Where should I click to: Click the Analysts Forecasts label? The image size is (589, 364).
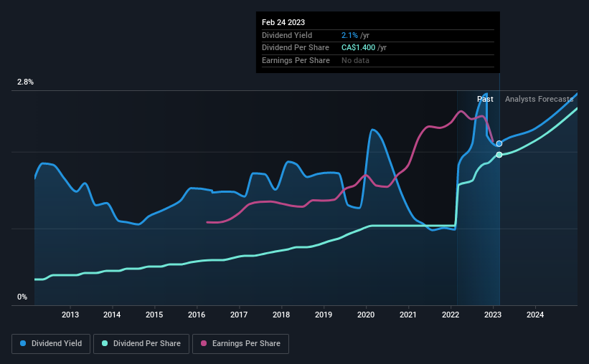[x=539, y=99]
